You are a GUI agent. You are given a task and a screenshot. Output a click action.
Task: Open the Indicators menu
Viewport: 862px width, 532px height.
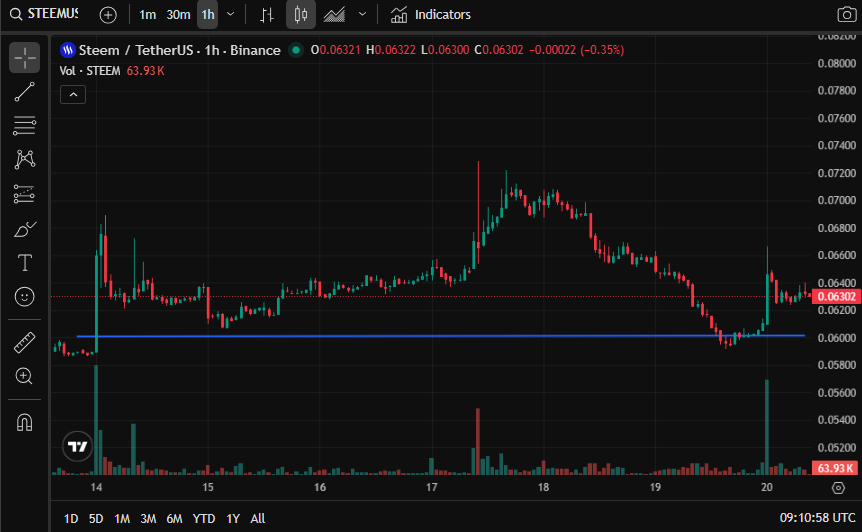431,15
